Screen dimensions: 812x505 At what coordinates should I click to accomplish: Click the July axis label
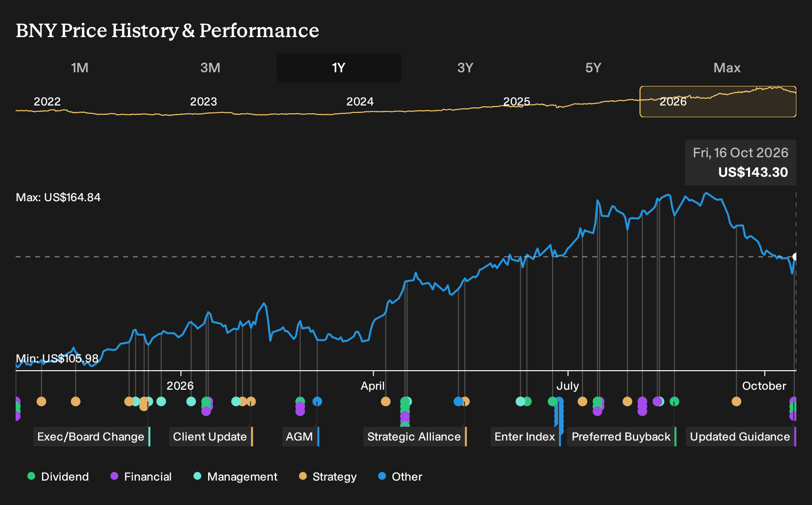[567, 386]
